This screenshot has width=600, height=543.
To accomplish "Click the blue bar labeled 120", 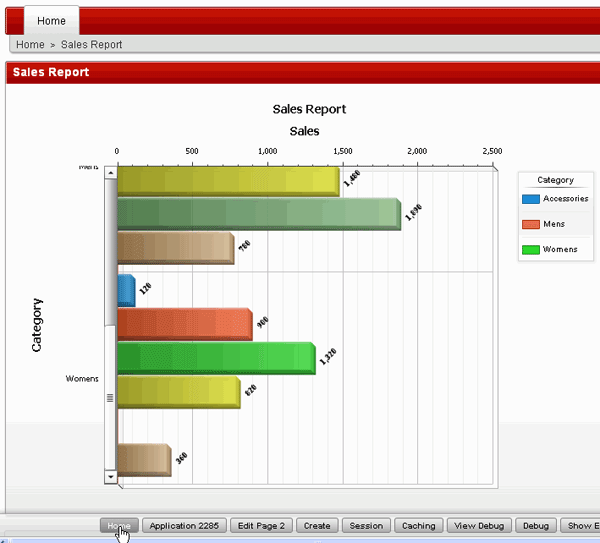I will (126, 290).
